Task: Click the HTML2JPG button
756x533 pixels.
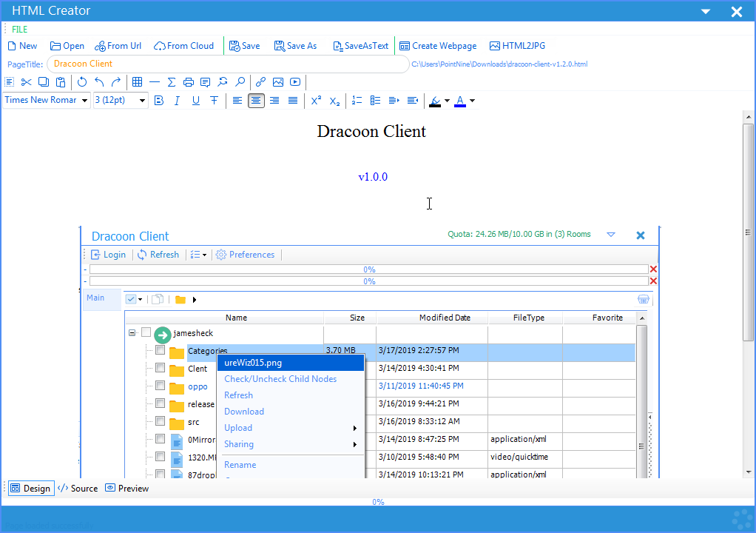Action: coord(517,46)
